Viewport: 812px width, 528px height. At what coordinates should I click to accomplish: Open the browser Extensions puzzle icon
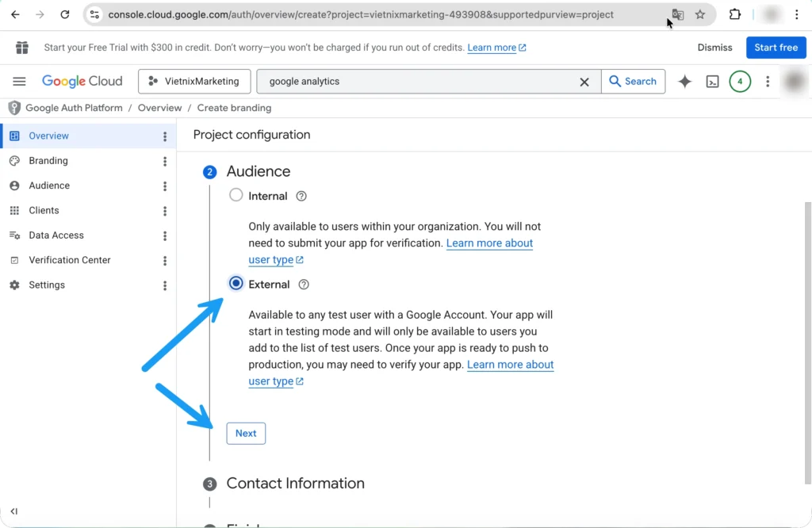pyautogui.click(x=735, y=14)
